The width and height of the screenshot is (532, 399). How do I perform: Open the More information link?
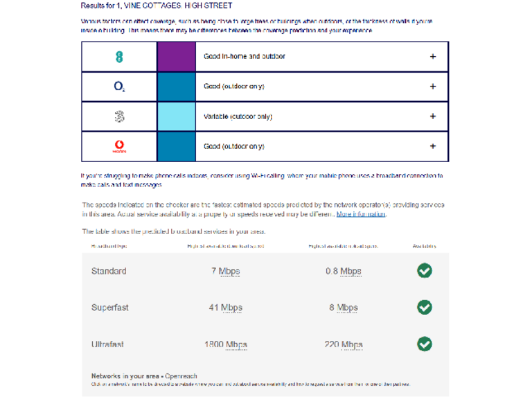coord(360,215)
